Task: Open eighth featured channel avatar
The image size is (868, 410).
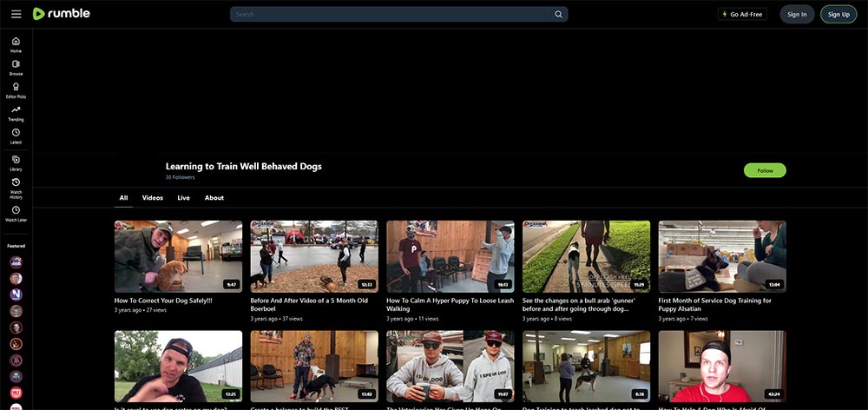Action: point(16,377)
